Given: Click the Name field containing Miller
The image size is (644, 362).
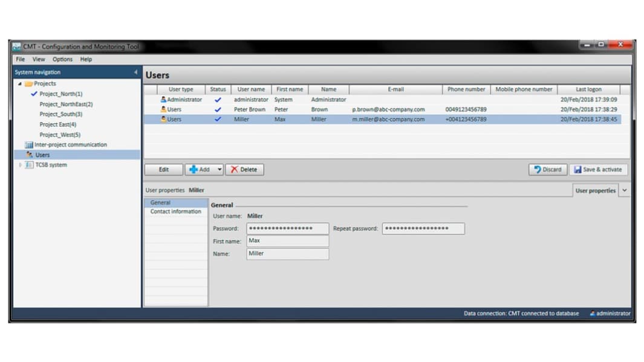Looking at the screenshot, I should click(x=287, y=254).
